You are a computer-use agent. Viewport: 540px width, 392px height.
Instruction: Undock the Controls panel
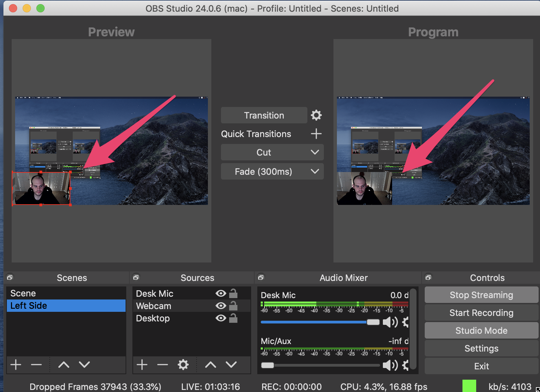(428, 277)
